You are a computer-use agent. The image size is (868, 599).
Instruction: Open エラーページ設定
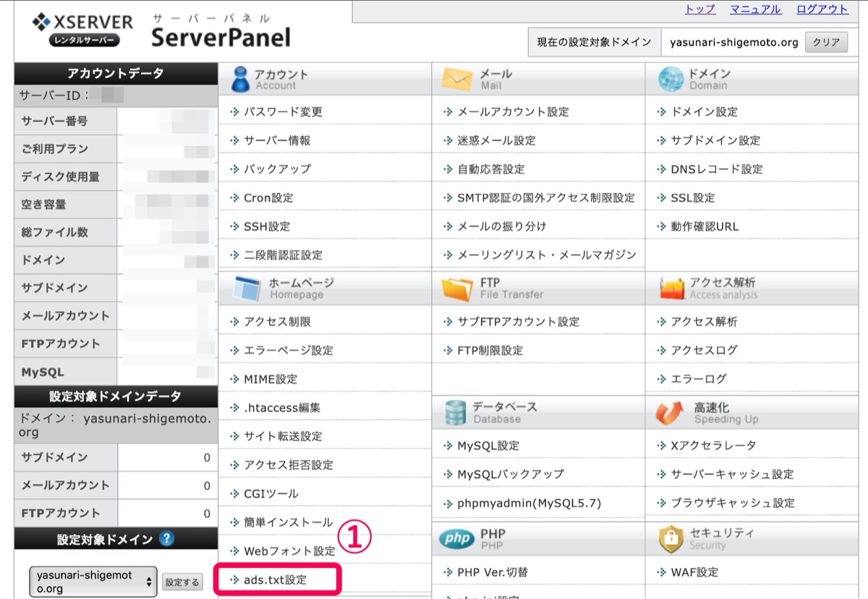pyautogui.click(x=289, y=350)
